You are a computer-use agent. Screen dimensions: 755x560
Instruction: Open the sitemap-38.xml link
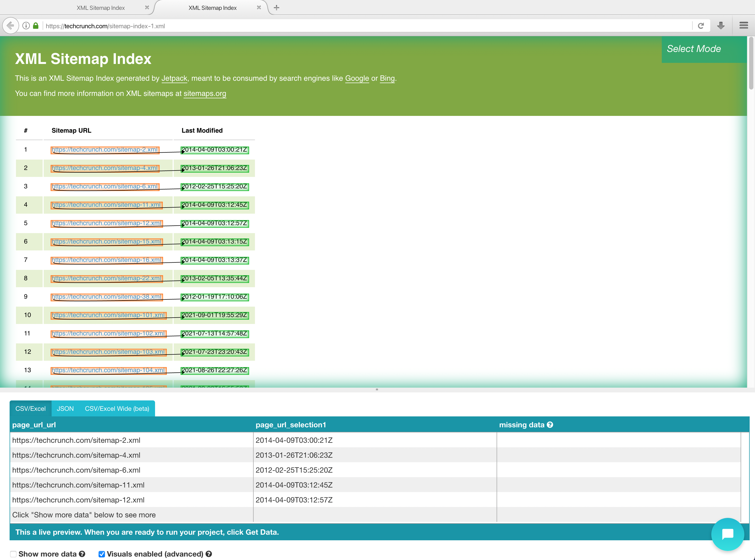(107, 297)
